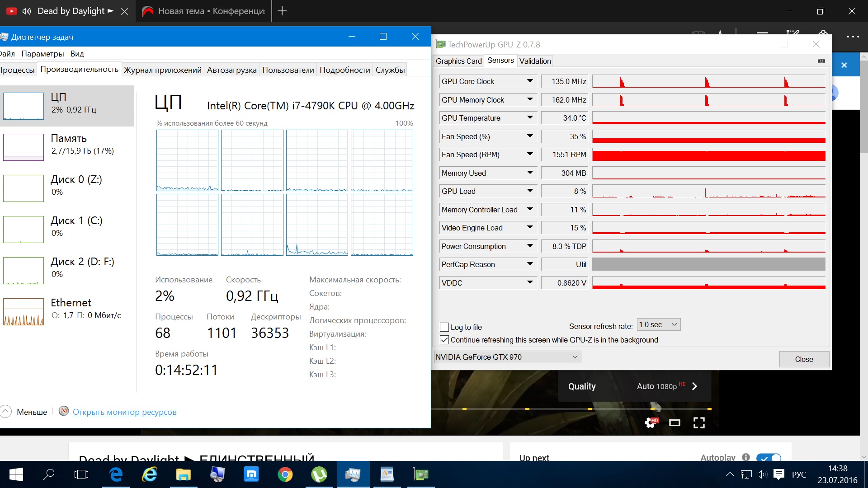The height and width of the screenshot is (488, 868).
Task: Enter fullscreen video mode
Action: click(699, 423)
